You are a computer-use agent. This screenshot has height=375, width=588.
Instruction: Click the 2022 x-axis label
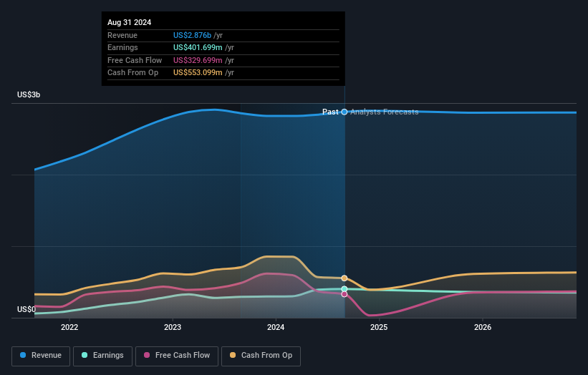coord(69,328)
